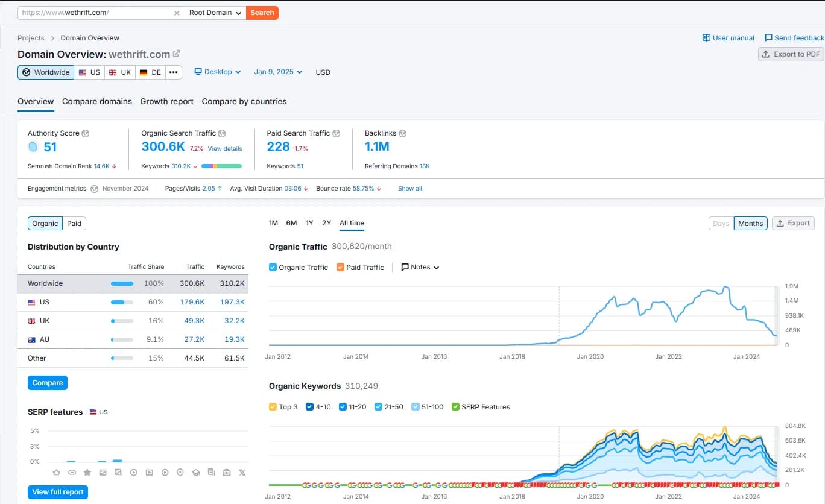Screen dimensions: 825x504
Task: Select the All time range
Action: click(x=352, y=223)
